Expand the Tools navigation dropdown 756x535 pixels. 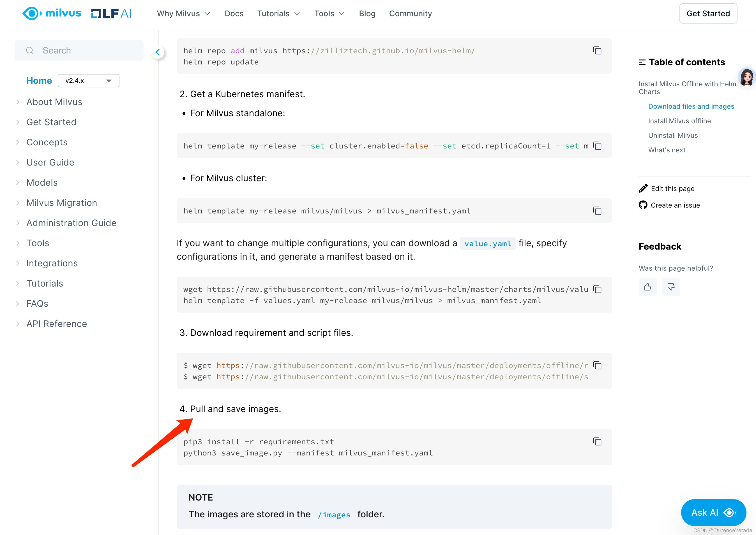tap(329, 13)
